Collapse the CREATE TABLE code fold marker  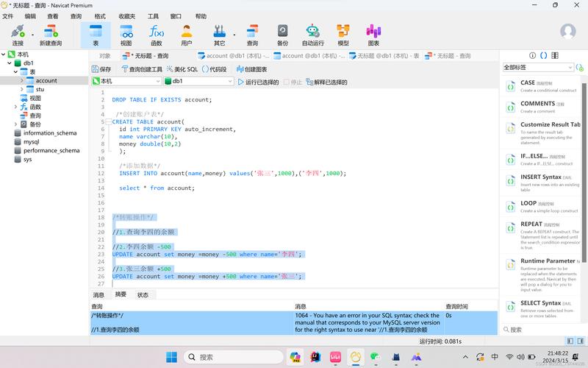(108, 121)
